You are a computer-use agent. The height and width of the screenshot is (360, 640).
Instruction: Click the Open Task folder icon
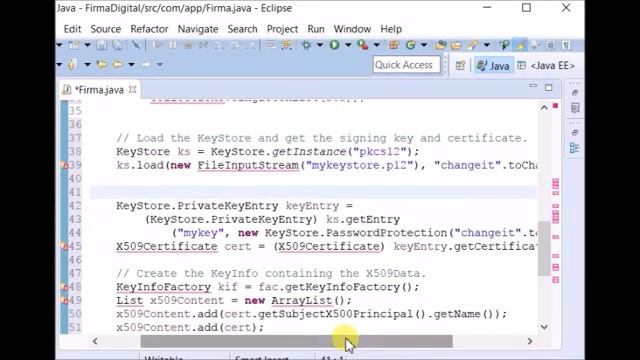(x=456, y=45)
